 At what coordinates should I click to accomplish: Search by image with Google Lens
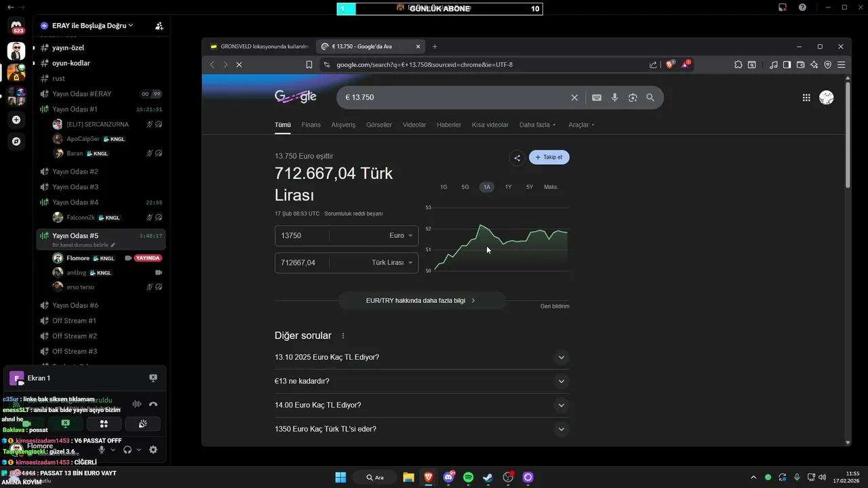pyautogui.click(x=633, y=98)
